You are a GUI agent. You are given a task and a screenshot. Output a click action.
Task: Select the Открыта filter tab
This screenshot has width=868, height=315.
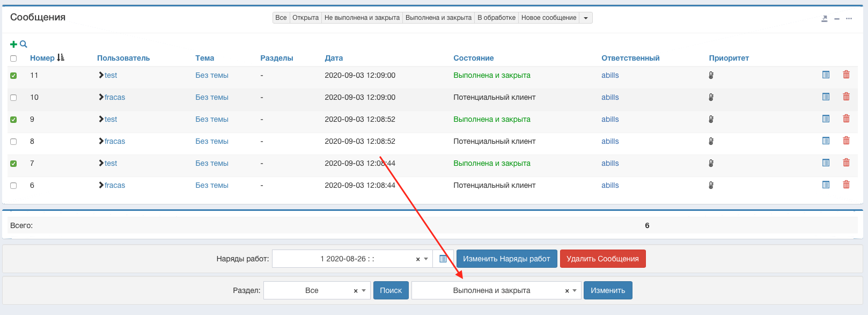pos(305,18)
